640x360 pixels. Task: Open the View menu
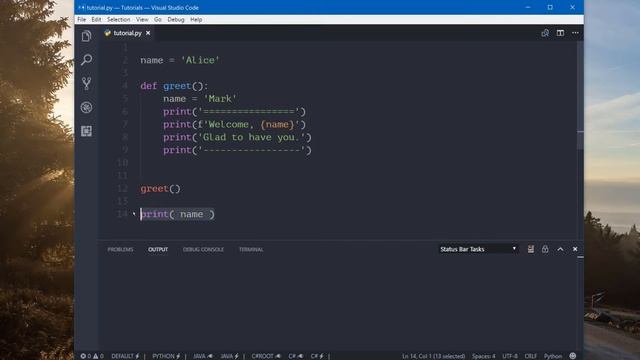tap(142, 20)
